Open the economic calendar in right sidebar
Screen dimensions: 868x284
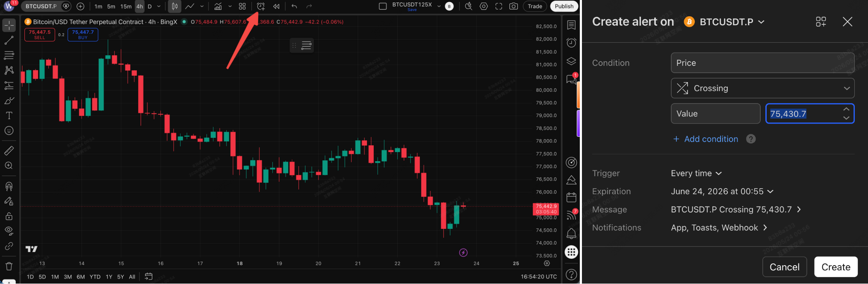click(571, 197)
